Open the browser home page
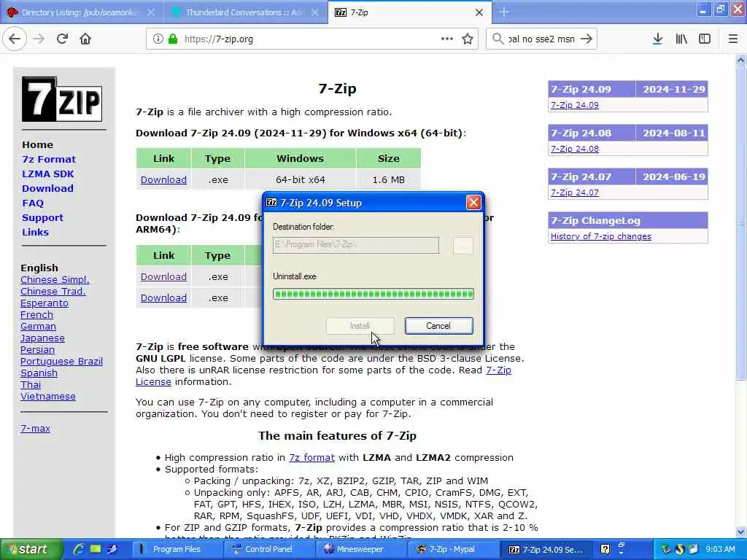Viewport: 747px width, 560px height. tap(85, 39)
